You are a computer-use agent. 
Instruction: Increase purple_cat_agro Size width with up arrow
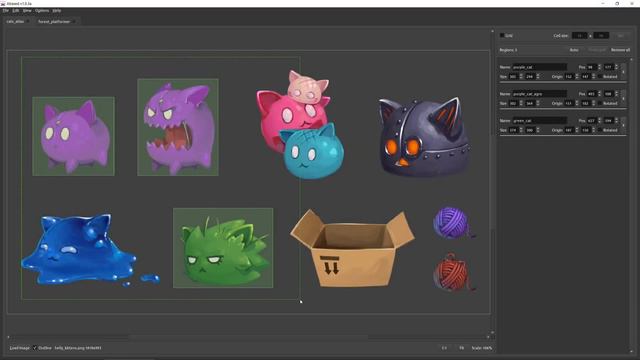521,102
